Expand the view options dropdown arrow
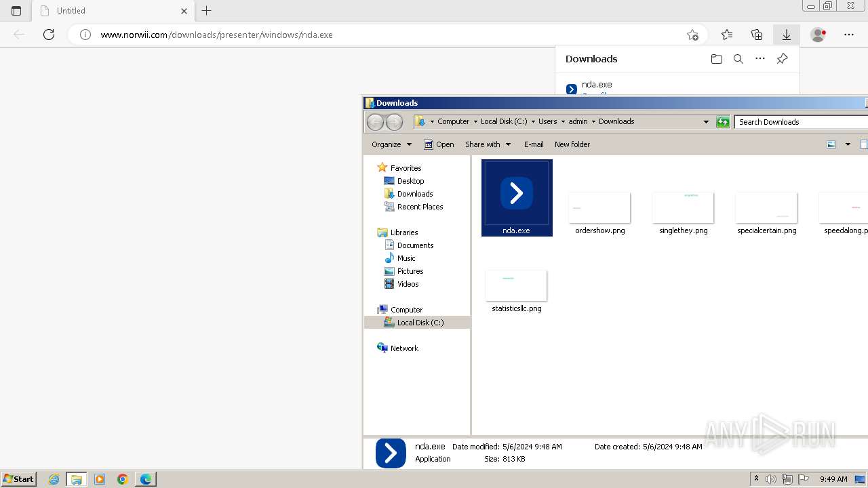This screenshot has width=868, height=488. click(x=848, y=144)
